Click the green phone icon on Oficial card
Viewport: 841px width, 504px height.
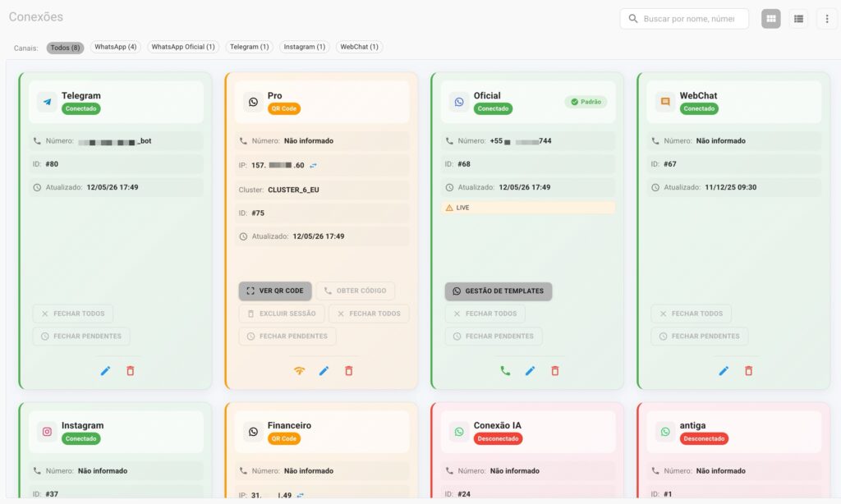(505, 370)
